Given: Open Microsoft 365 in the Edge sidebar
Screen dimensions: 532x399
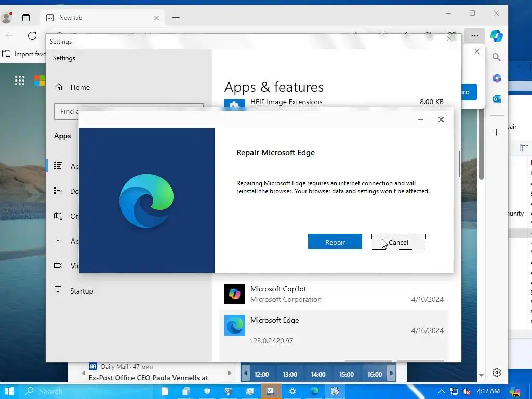Looking at the screenshot, I should pyautogui.click(x=496, y=78).
